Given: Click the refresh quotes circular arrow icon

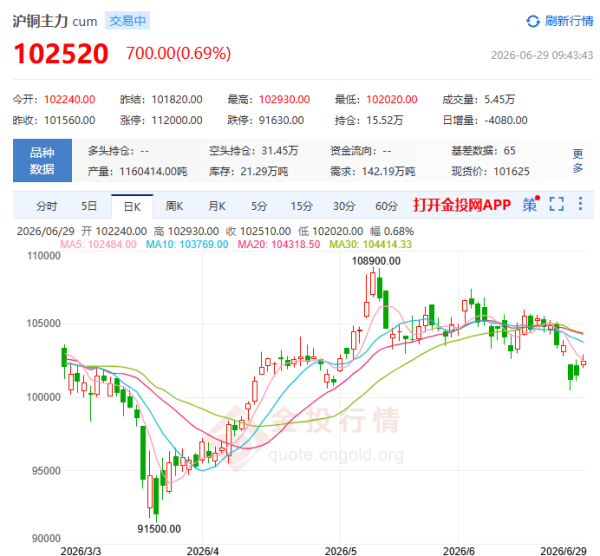Looking at the screenshot, I should tap(533, 21).
